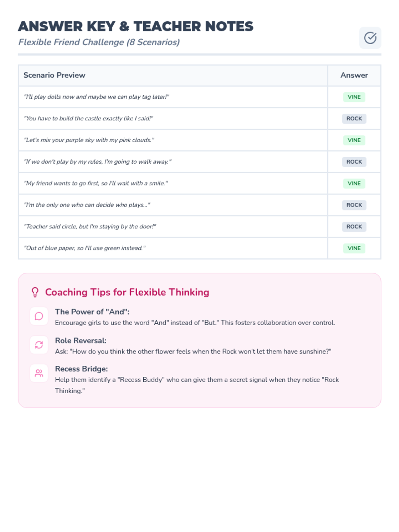Select the "Out of blue paper" scenario text
This screenshot has width=399, height=532.
tap(84, 248)
